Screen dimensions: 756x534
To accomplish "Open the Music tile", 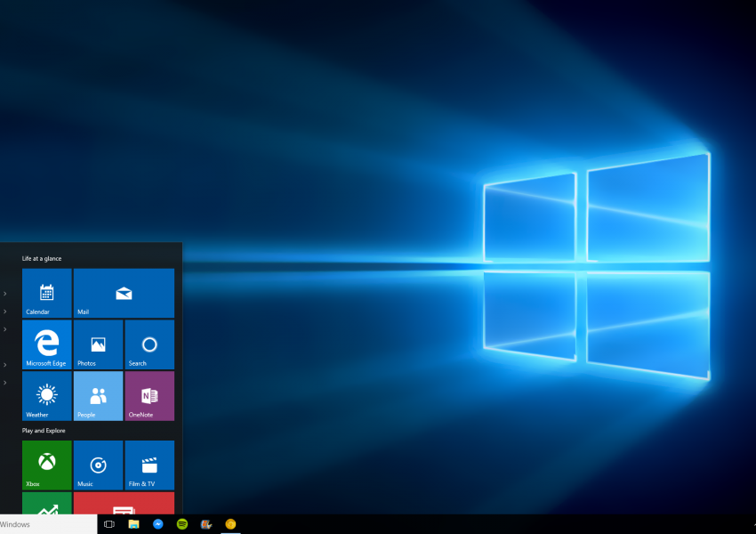I will [98, 465].
